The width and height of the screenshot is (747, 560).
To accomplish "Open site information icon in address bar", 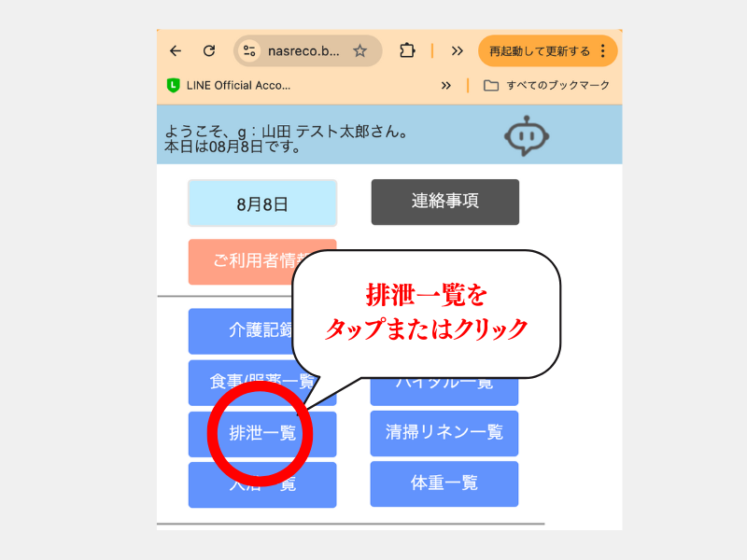I will pos(249,51).
